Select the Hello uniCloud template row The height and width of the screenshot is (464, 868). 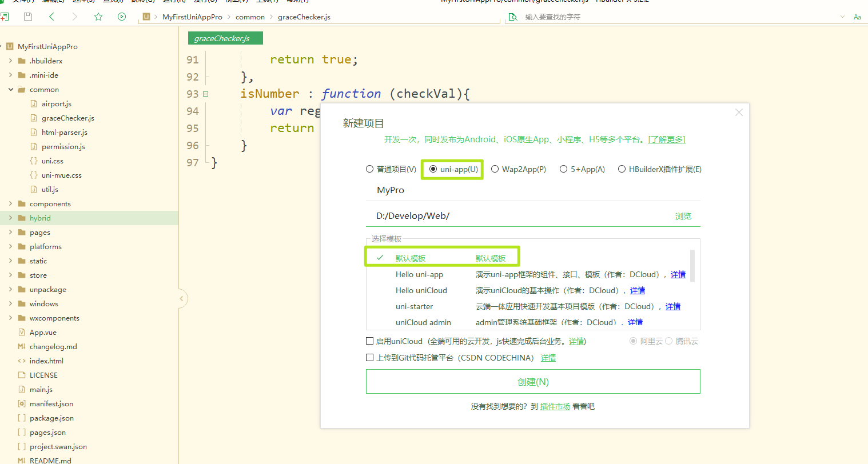pos(527,290)
